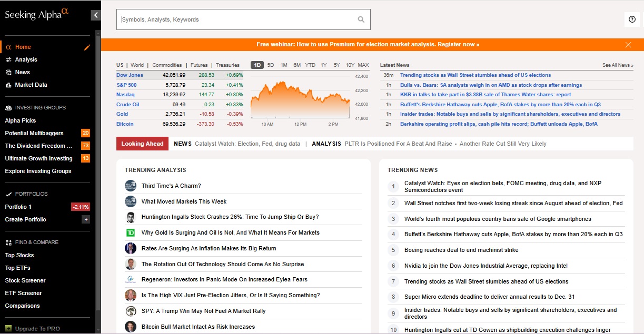Select the edit pencil next to Home
Image resolution: width=644 pixels, height=334 pixels.
86,46
